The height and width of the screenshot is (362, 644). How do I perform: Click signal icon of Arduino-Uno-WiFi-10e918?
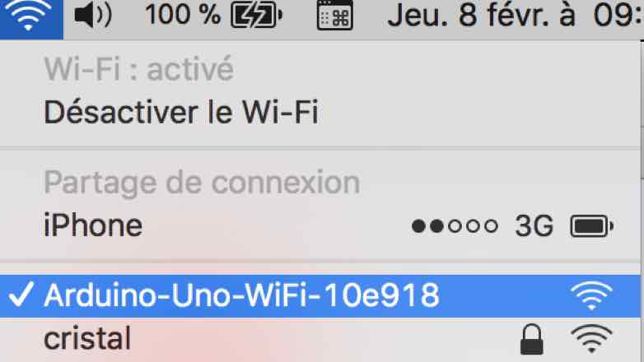(x=591, y=295)
